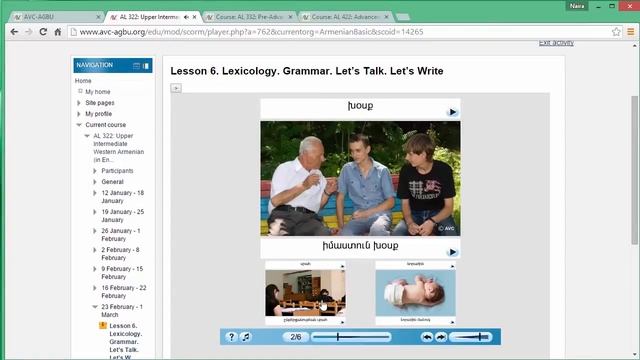Switch to the Course: AL 422 Advanced tab
Screen dimensions: 640x360
click(x=345, y=17)
